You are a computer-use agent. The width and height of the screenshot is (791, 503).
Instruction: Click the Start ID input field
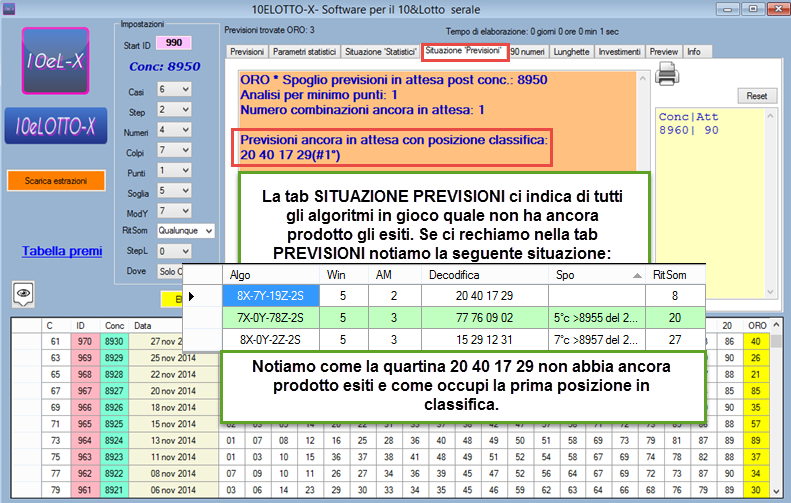point(174,43)
